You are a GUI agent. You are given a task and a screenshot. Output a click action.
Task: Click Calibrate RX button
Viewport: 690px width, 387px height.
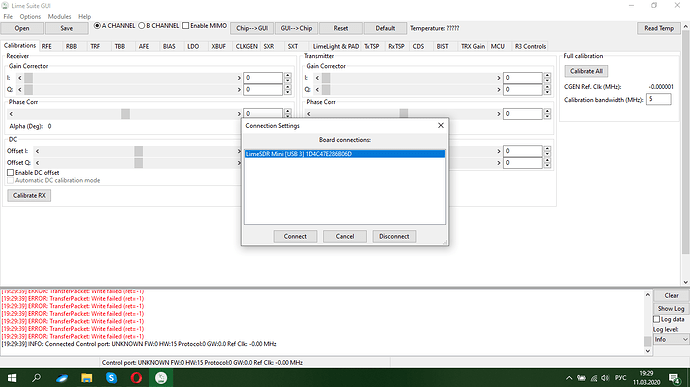coord(29,195)
